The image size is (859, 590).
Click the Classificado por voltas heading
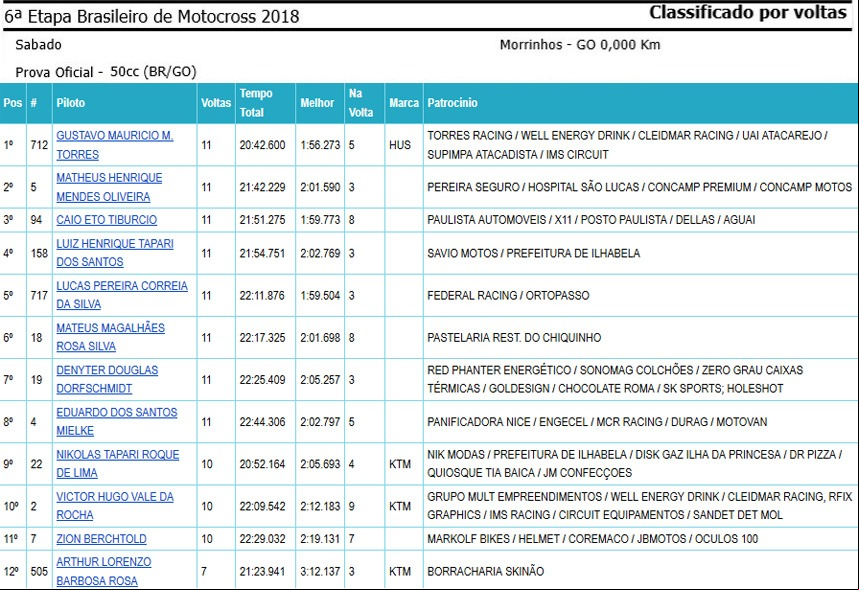pos(748,12)
